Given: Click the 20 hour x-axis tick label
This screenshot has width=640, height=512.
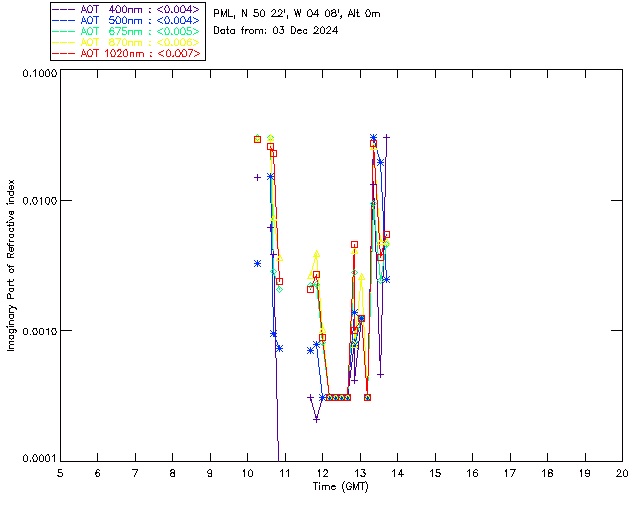Looking at the screenshot, I should (622, 473).
